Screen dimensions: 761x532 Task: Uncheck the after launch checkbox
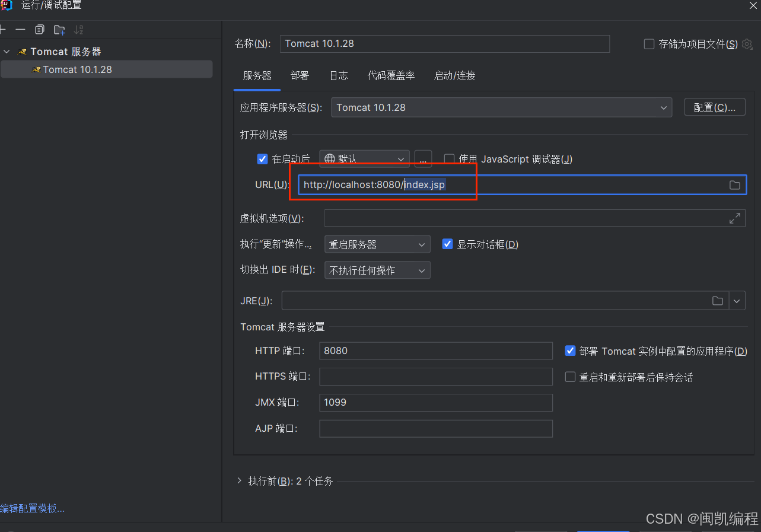(x=262, y=159)
